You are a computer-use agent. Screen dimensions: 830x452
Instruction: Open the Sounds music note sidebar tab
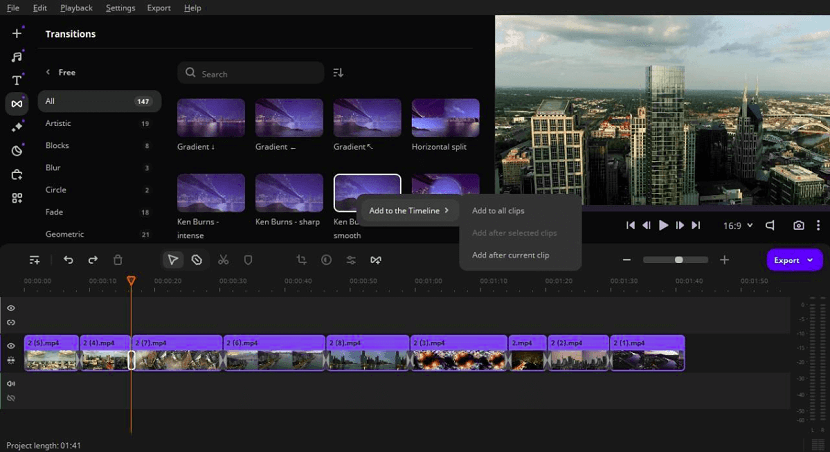click(17, 57)
